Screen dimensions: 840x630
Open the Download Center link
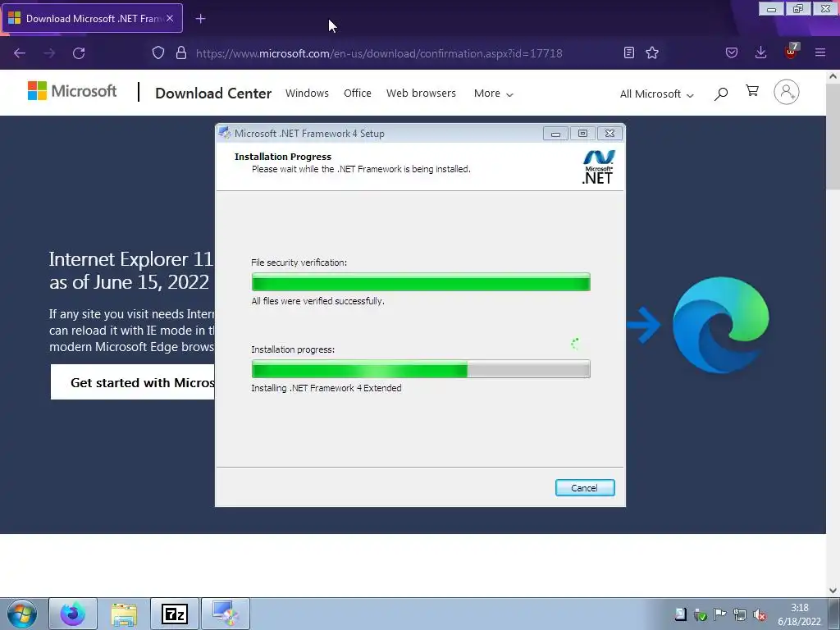click(213, 94)
